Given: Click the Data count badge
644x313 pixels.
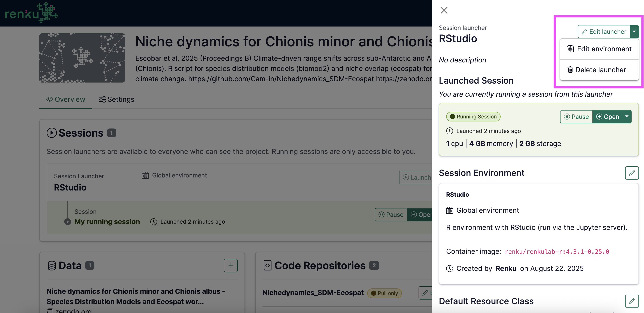Looking at the screenshot, I should pos(90,266).
